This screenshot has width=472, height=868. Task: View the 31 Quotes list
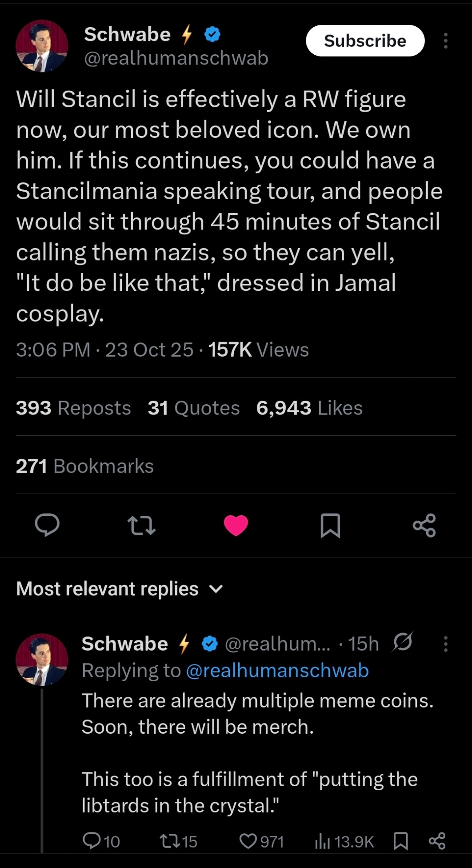[193, 408]
